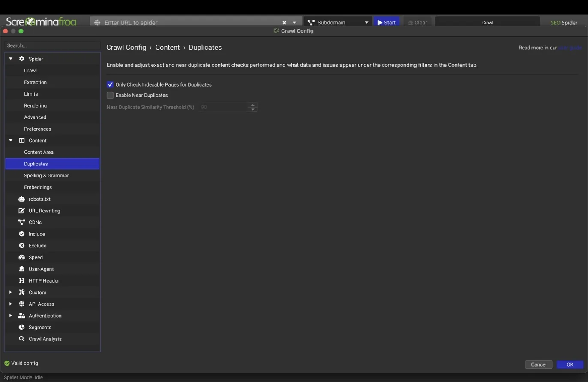
Task: Click the API Access globe icon
Action: point(21,304)
